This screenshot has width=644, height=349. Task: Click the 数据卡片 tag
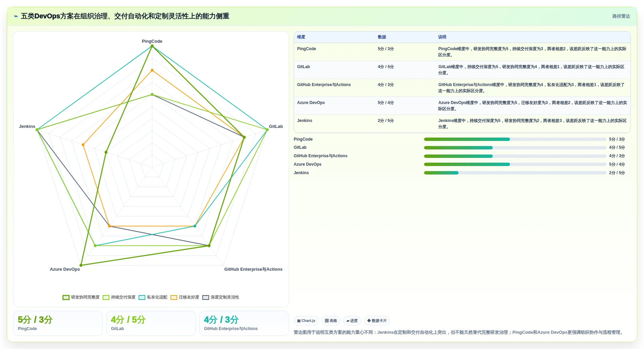[x=377, y=321]
